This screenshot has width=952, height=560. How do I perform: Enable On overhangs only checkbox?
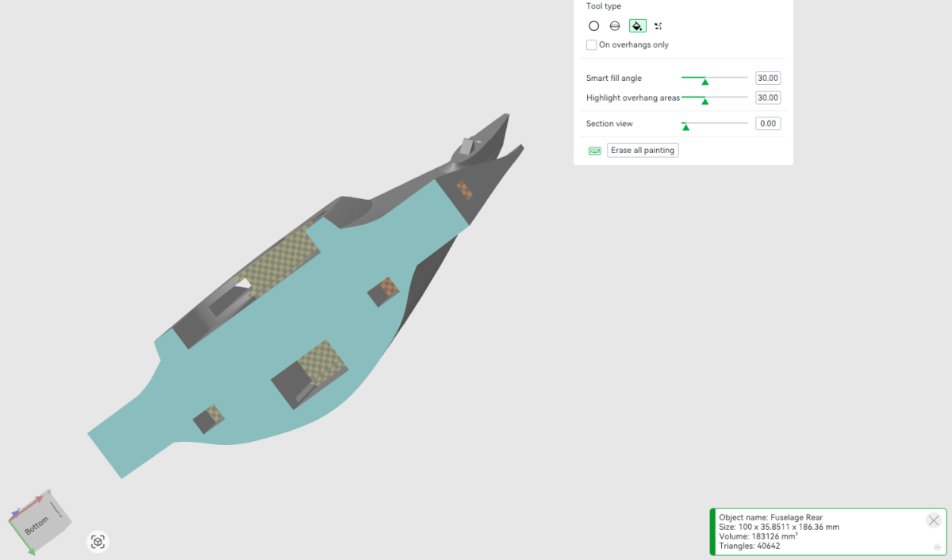pos(592,45)
